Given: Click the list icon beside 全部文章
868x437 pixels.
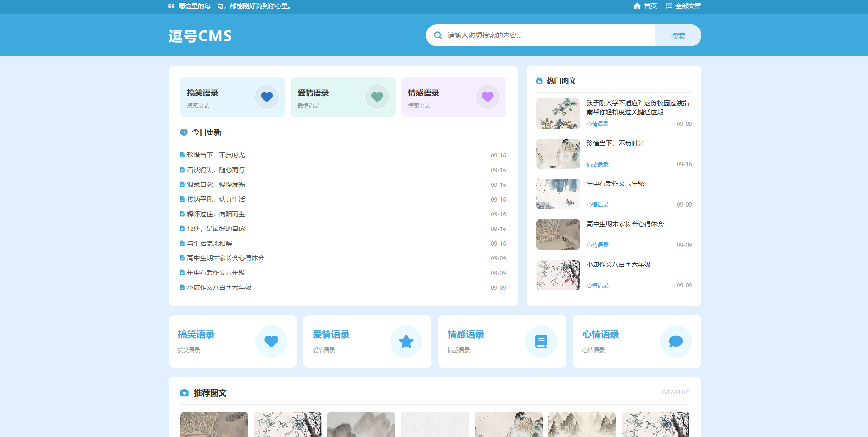Looking at the screenshot, I should pos(669,6).
